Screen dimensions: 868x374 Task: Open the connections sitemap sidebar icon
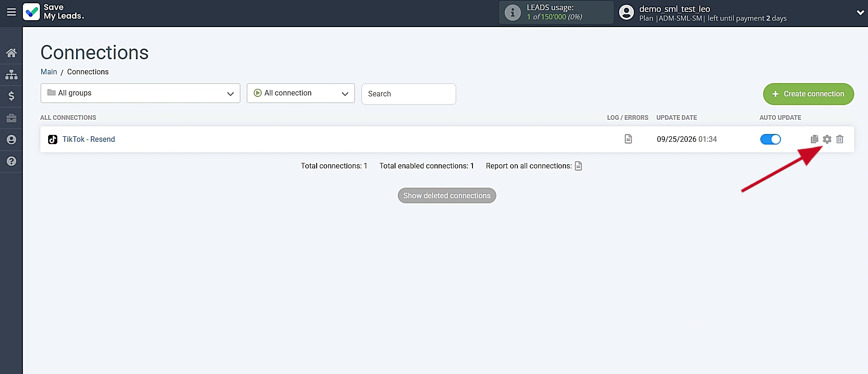11,74
